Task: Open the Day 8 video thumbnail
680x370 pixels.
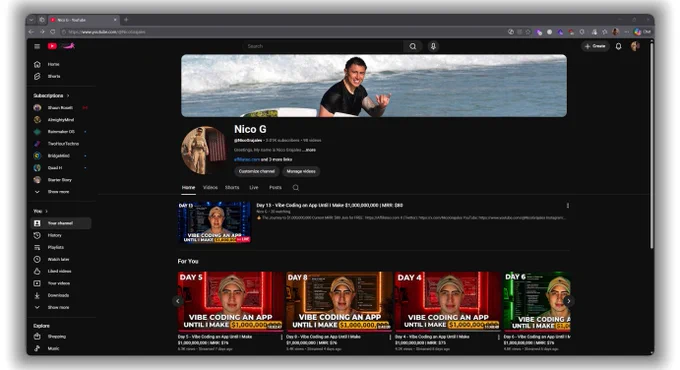Action: point(339,301)
